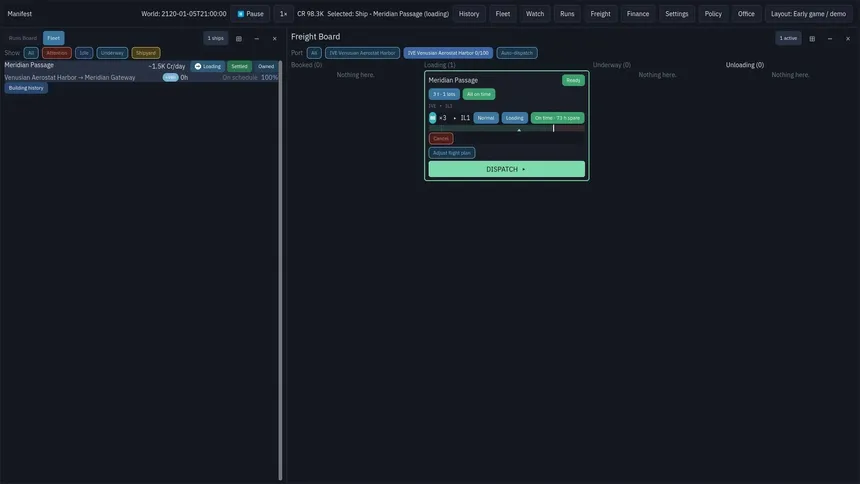The width and height of the screenshot is (860, 484).
Task: Switch to the Runs Board tab
Action: [22, 38]
